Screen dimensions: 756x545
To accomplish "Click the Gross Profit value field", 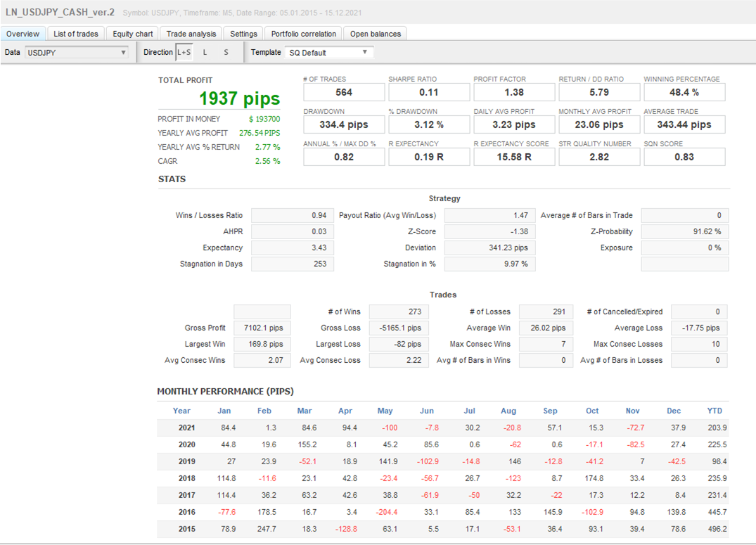I will tap(262, 328).
